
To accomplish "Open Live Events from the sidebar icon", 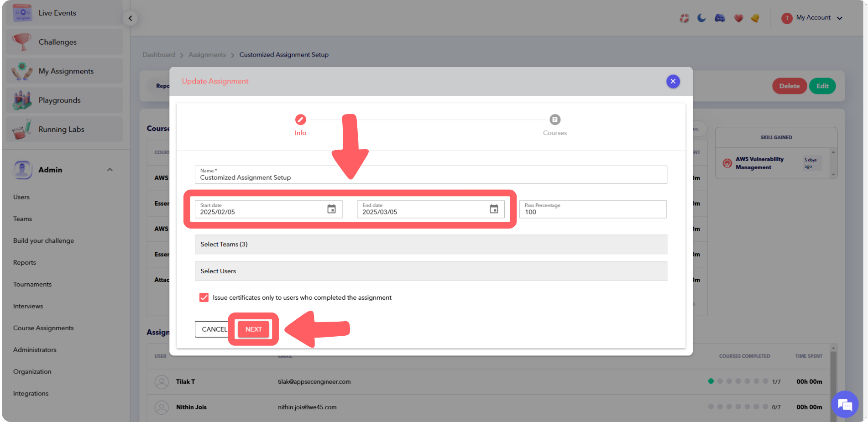I will (x=21, y=12).
